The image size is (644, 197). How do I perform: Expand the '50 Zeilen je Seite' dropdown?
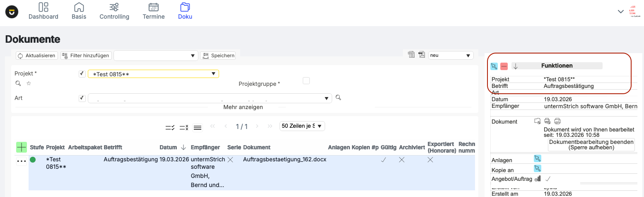click(302, 126)
